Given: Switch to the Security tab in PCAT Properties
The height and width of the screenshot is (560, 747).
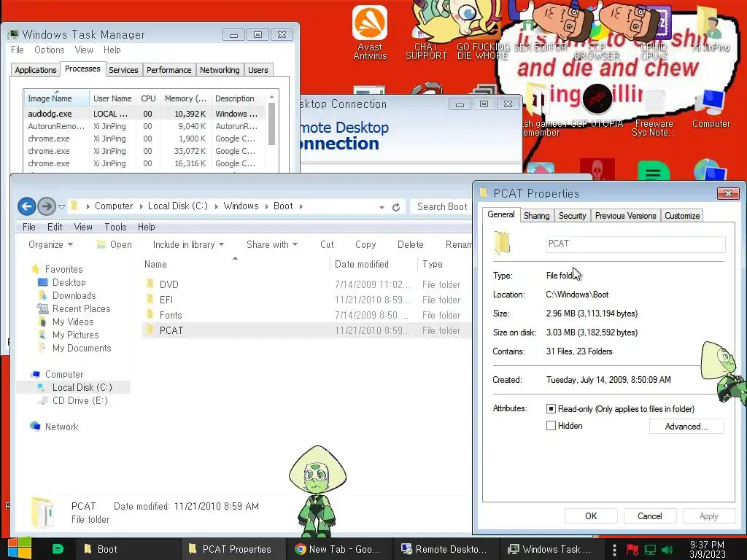Looking at the screenshot, I should (572, 216).
